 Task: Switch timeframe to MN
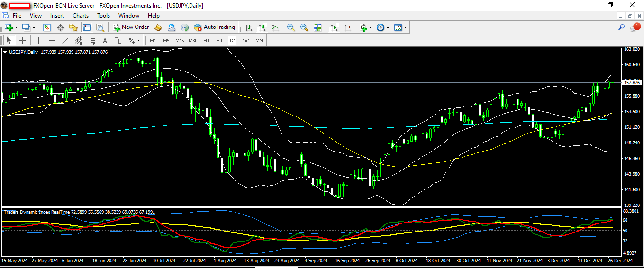pyautogui.click(x=259, y=40)
